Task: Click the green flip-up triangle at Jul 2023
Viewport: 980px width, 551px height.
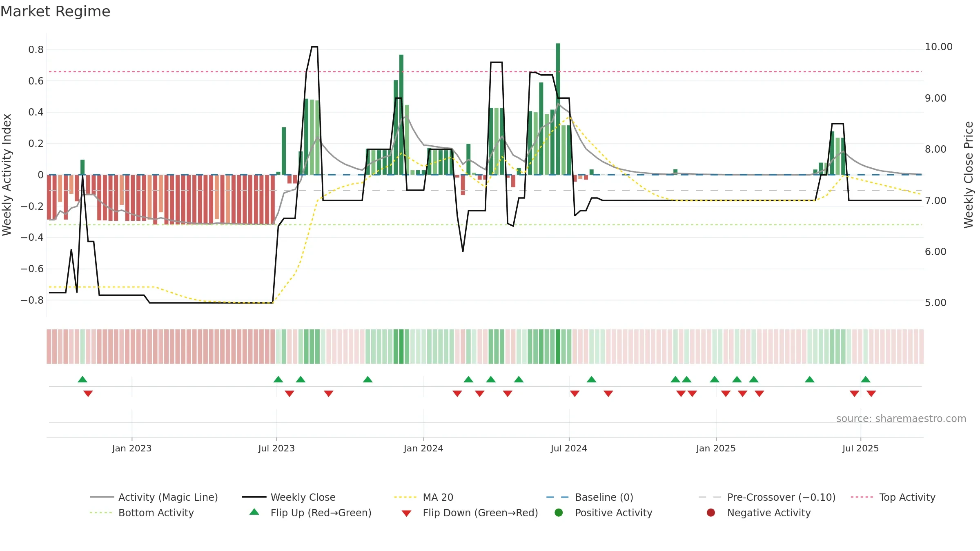Action: pos(278,379)
